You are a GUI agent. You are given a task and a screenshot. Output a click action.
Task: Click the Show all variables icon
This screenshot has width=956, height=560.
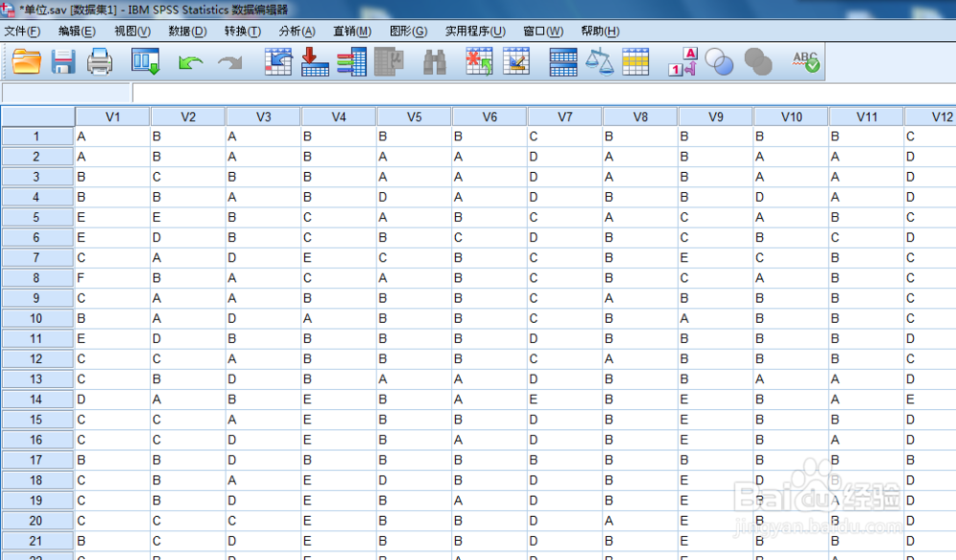(758, 62)
